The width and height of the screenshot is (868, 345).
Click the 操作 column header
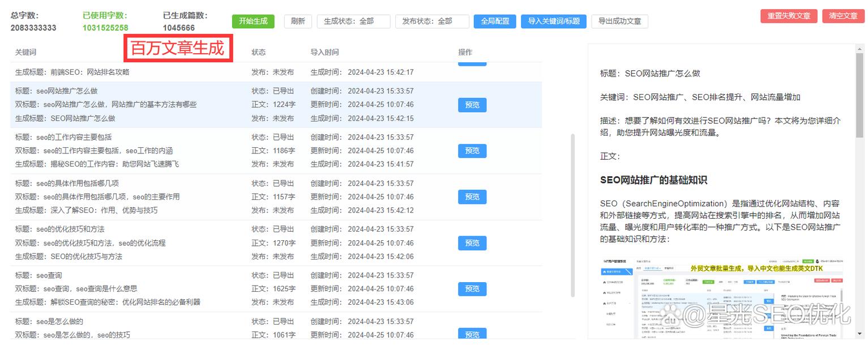click(465, 52)
